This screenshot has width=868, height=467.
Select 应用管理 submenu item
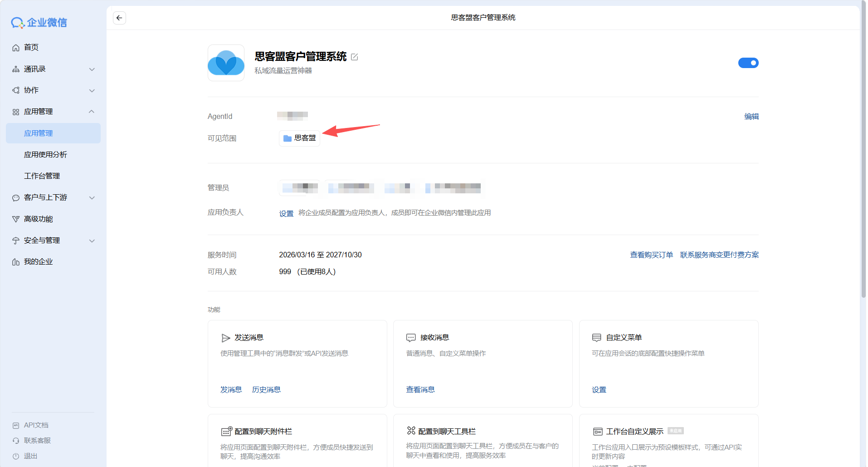53,133
